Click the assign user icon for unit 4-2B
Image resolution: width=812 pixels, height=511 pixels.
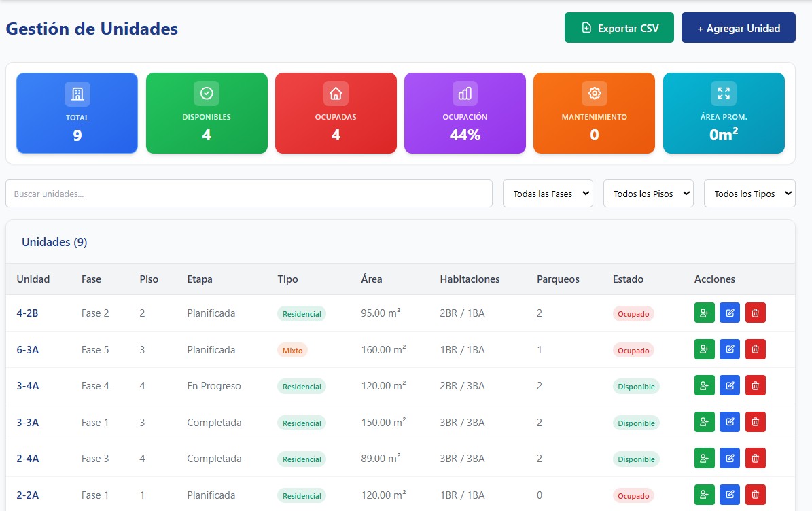[x=704, y=313]
